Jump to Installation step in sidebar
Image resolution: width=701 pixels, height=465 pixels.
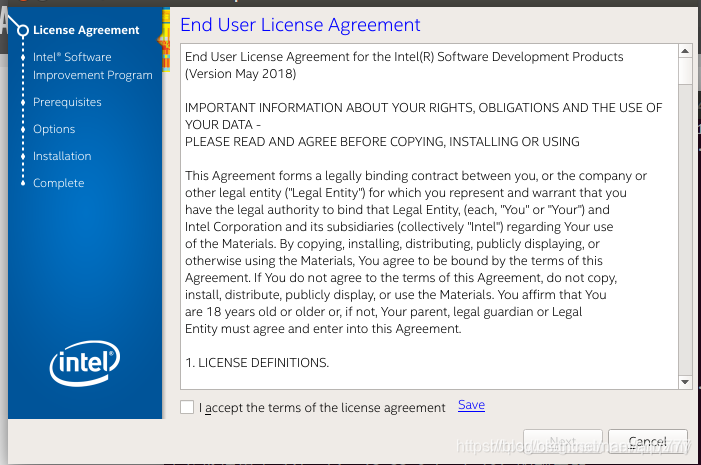(62, 156)
